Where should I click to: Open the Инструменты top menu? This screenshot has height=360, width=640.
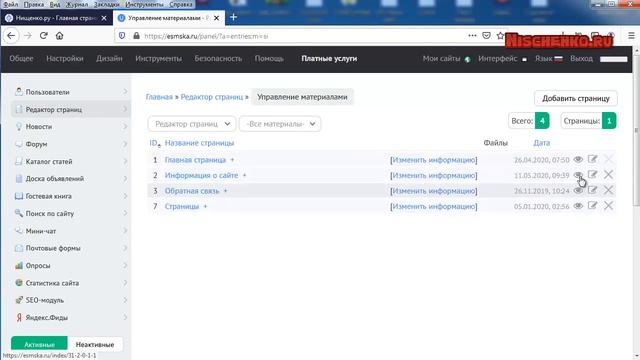[x=158, y=59]
